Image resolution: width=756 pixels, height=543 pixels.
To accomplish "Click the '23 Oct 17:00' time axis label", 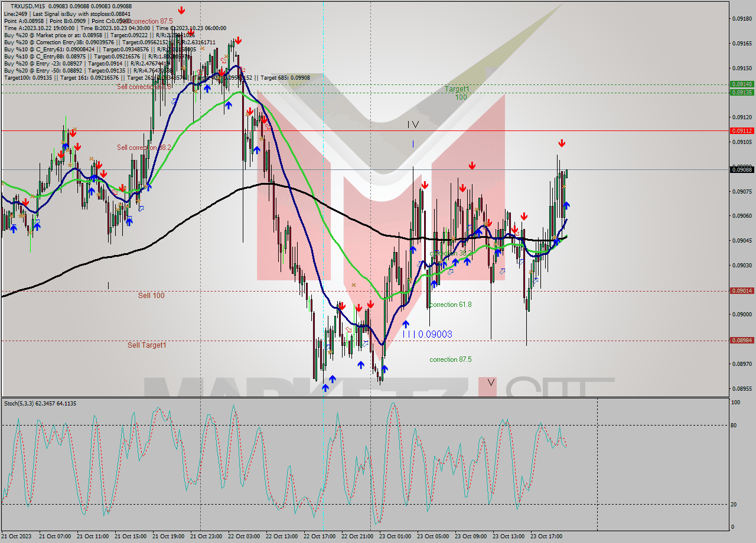I will point(547,537).
